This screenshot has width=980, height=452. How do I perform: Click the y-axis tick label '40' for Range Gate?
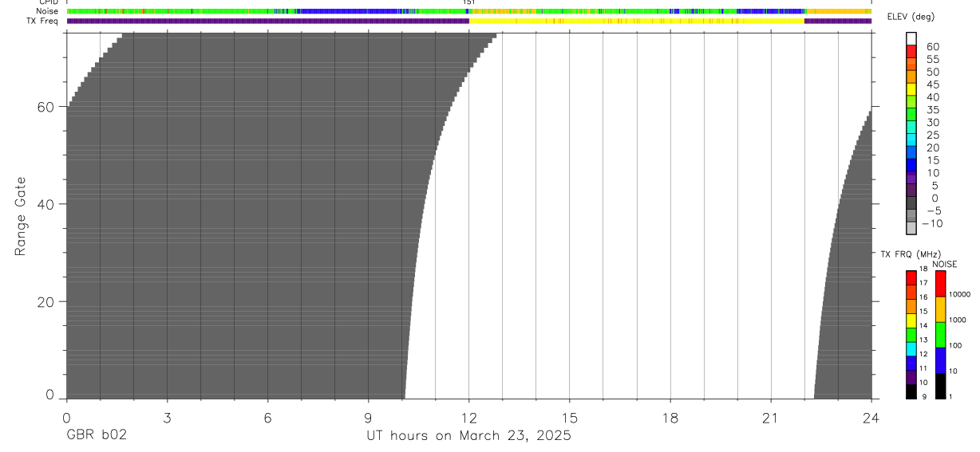45,204
